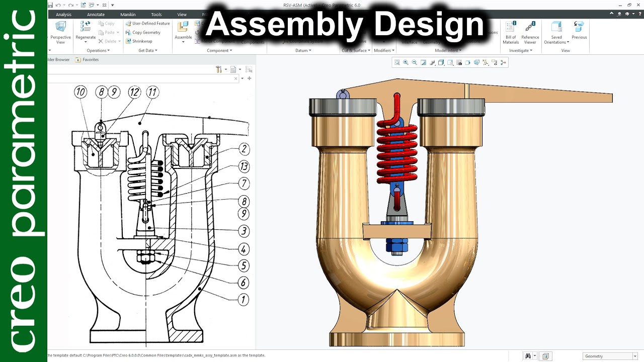Open the View ribbon tab
Viewport: 644px width, 362px height.
pyautogui.click(x=182, y=15)
